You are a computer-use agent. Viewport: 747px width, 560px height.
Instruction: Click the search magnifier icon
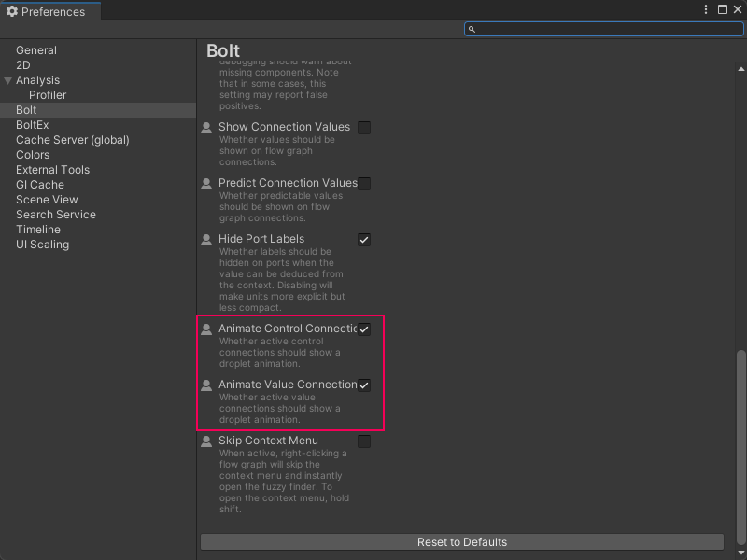[472, 30]
